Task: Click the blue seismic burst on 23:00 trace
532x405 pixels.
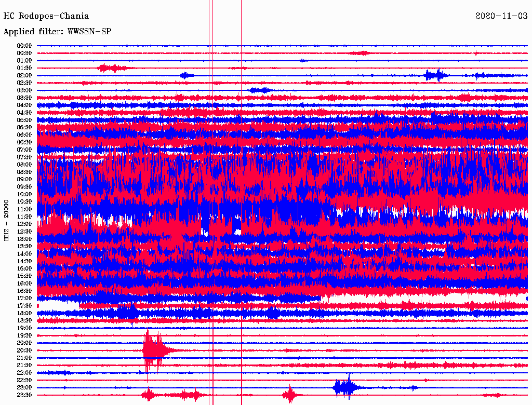Action: pyautogui.click(x=346, y=387)
